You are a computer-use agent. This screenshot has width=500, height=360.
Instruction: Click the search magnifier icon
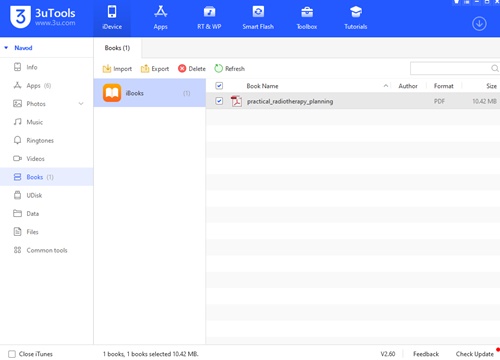(495, 68)
